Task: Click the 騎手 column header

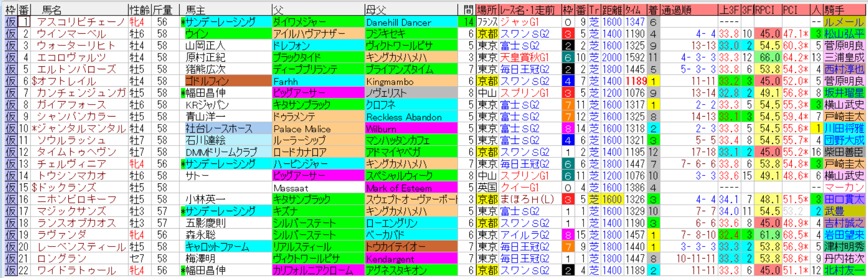Action: click(834, 9)
